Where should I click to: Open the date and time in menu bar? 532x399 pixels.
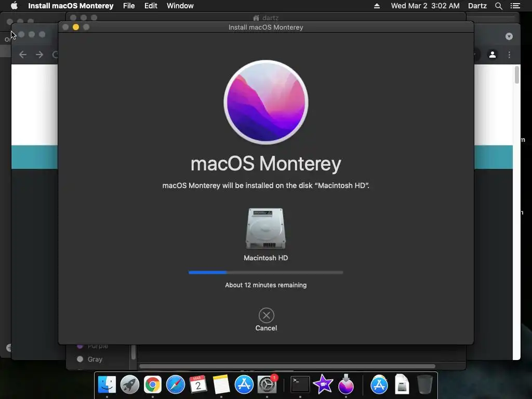(425, 6)
